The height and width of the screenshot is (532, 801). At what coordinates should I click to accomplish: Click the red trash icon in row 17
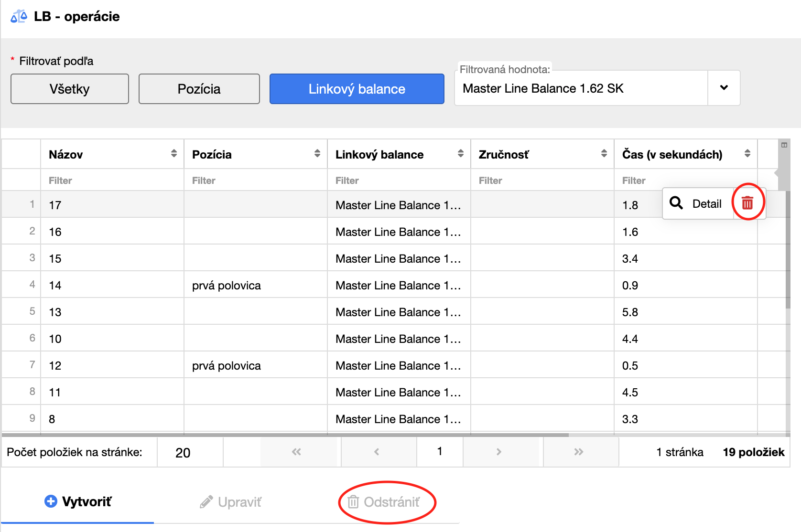pyautogui.click(x=747, y=203)
